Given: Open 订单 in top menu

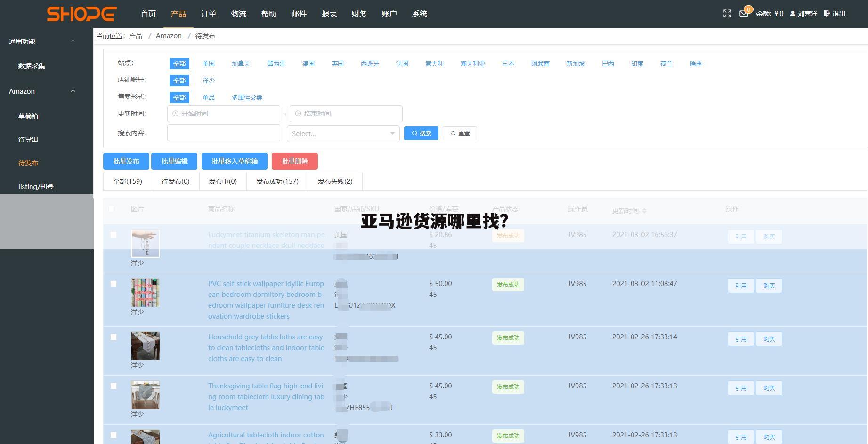Looking at the screenshot, I should pos(209,14).
